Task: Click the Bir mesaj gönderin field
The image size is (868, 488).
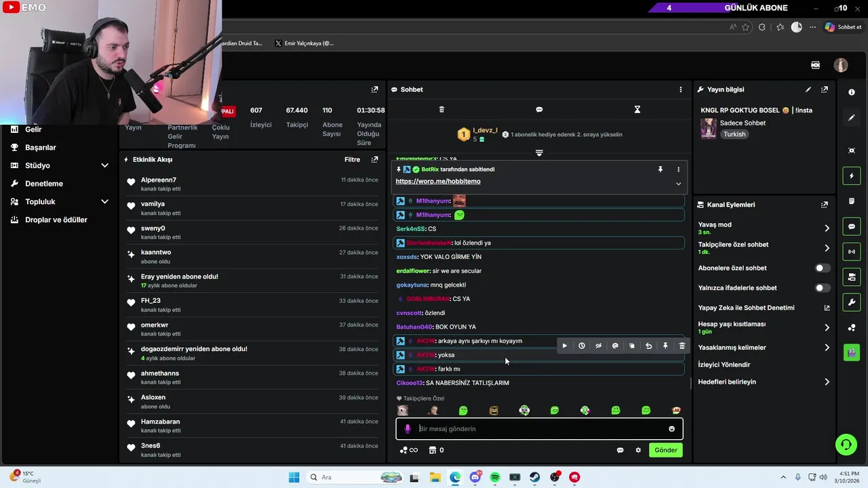Action: coord(539,429)
